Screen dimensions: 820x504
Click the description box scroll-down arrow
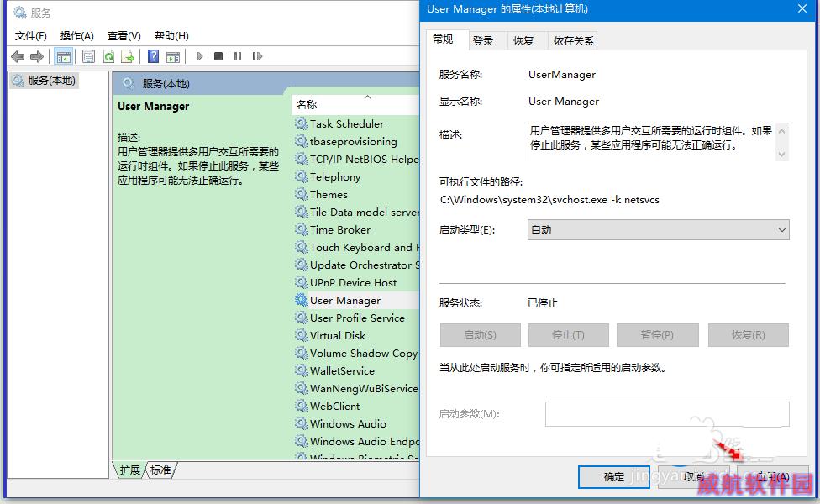coord(782,154)
